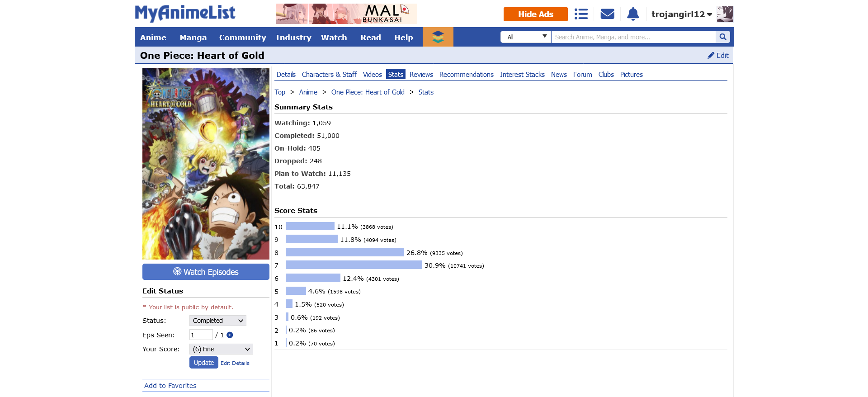Click the Watching: 1,059 text
This screenshot has width=868, height=397.
click(302, 123)
